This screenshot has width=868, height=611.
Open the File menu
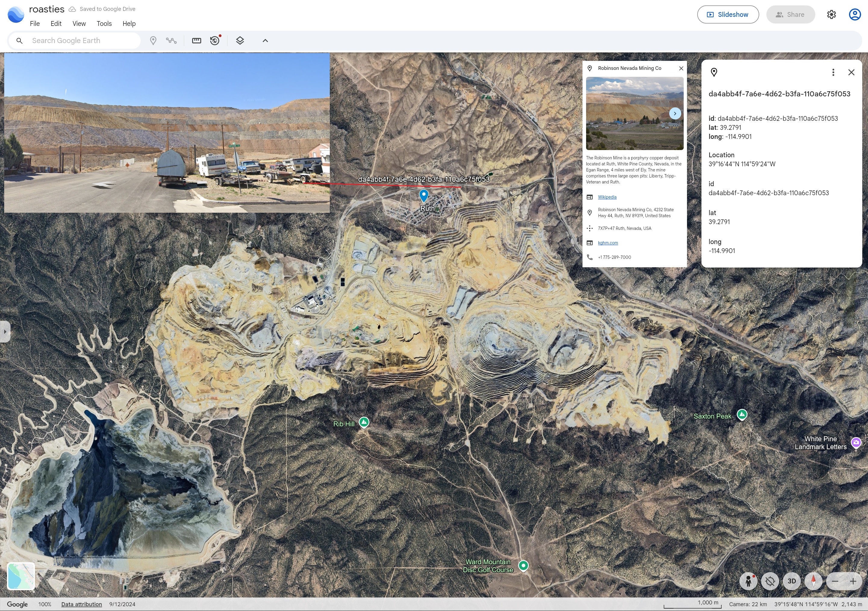point(35,23)
